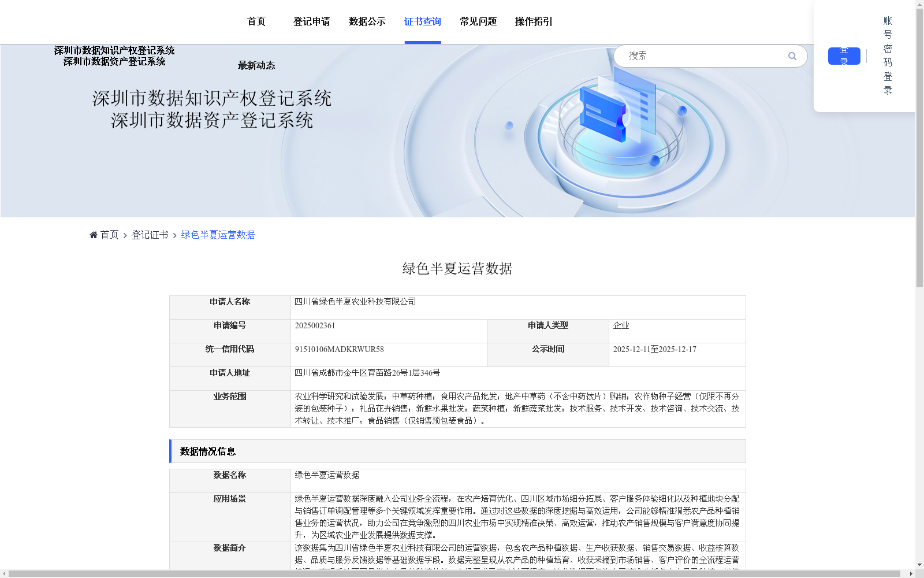Focus the 搜索 input field
Viewport: 924px width, 578px height.
[706, 56]
